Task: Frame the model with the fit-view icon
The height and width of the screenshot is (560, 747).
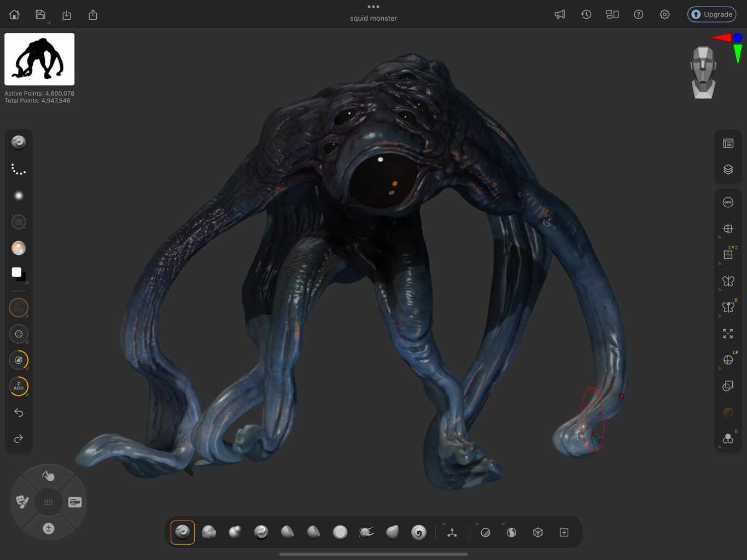Action: coord(728,334)
